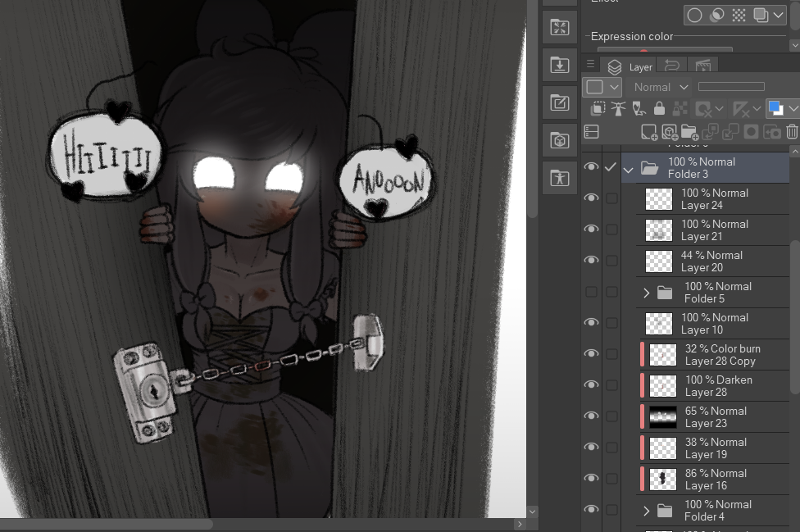Set as Draft Layer pencil icon
800x532 pixels.
639,108
